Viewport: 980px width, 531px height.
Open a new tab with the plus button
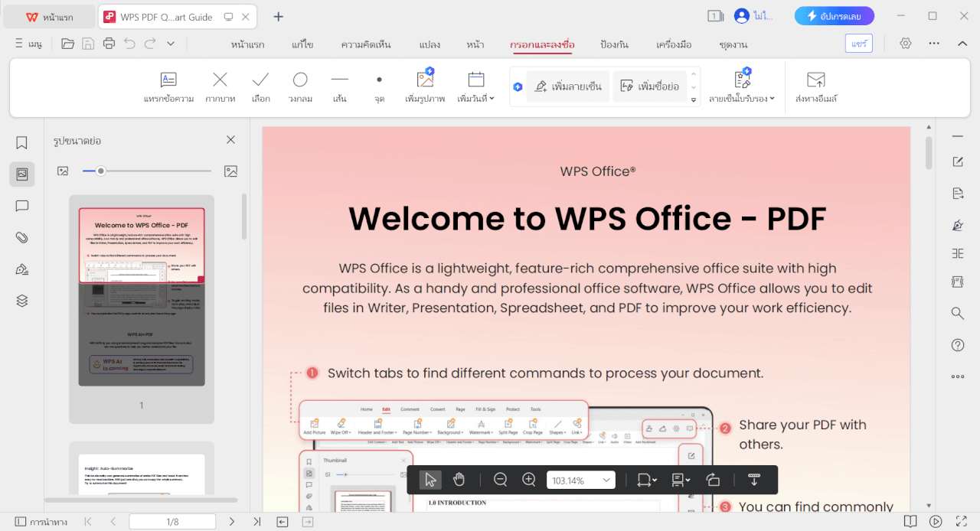pos(279,16)
